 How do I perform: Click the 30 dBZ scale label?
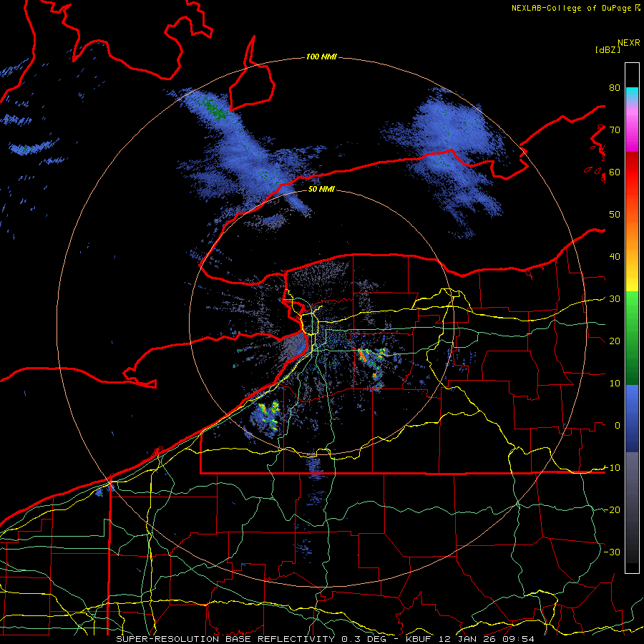[615, 299]
